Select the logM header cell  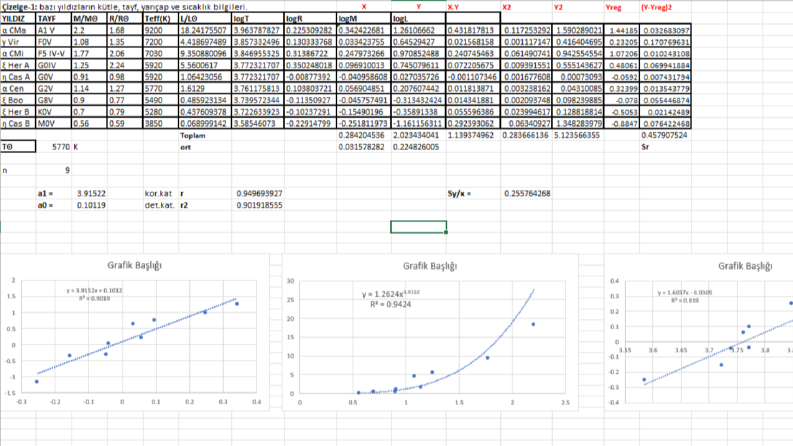coord(364,19)
